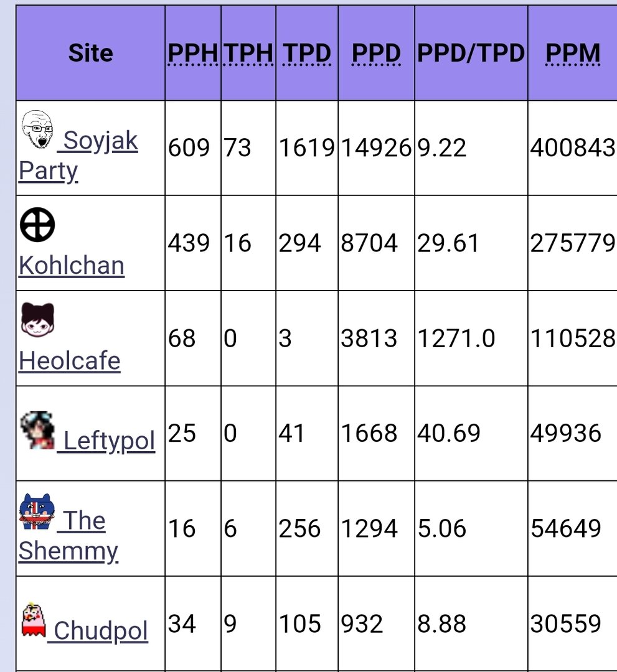Click the Soyjak Party wojak face icon
Image resolution: width=617 pixels, height=672 pixels.
(37, 130)
